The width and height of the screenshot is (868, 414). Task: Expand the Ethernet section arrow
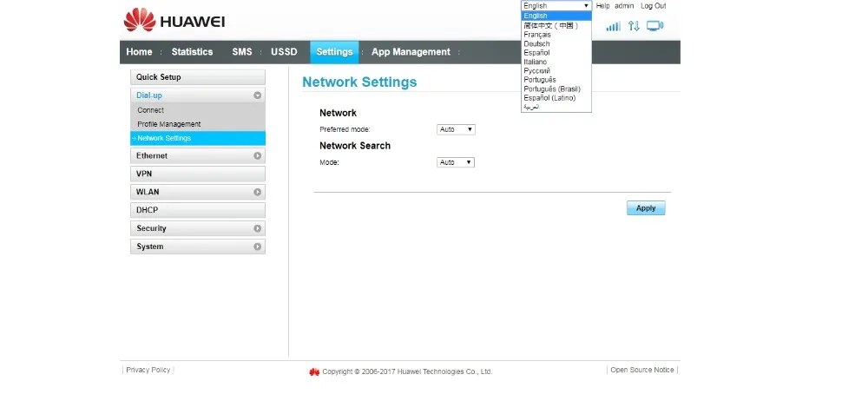(x=258, y=156)
